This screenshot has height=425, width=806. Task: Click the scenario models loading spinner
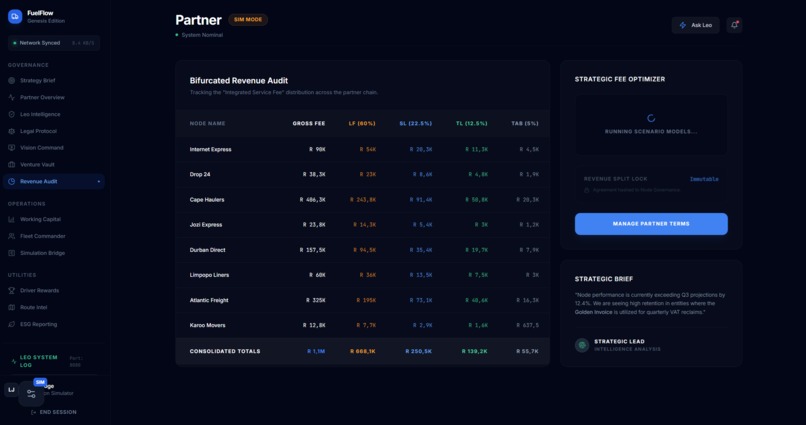point(651,118)
